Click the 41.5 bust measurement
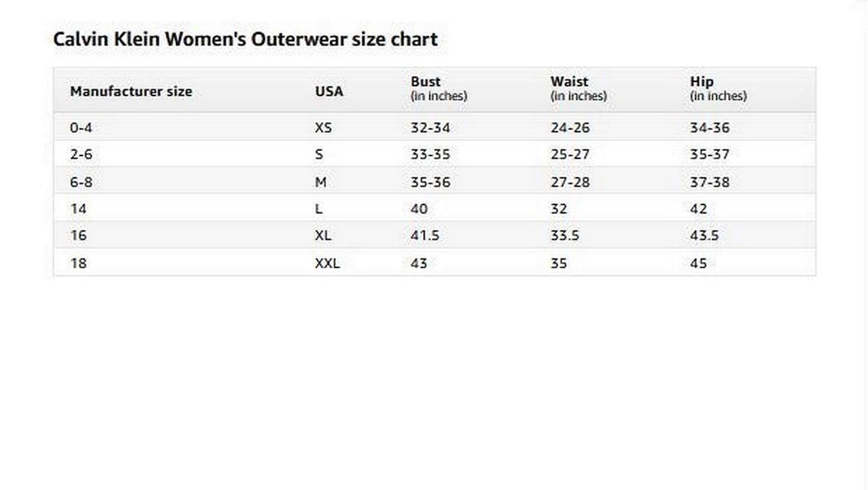The height and width of the screenshot is (490, 868). click(x=425, y=235)
